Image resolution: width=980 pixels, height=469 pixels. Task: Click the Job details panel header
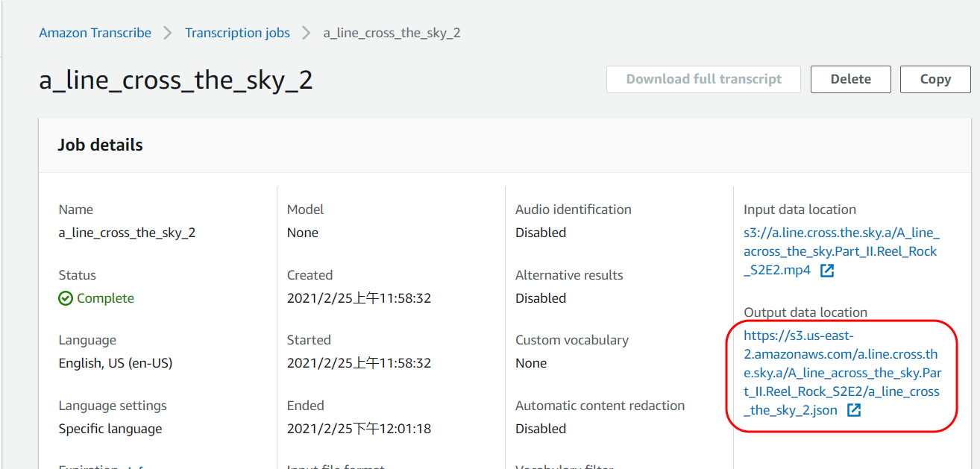click(101, 145)
